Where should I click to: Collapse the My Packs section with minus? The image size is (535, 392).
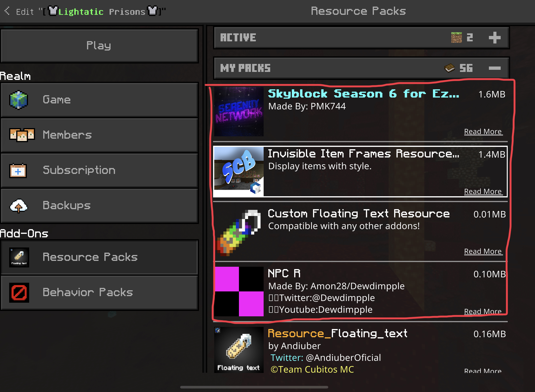(x=495, y=68)
